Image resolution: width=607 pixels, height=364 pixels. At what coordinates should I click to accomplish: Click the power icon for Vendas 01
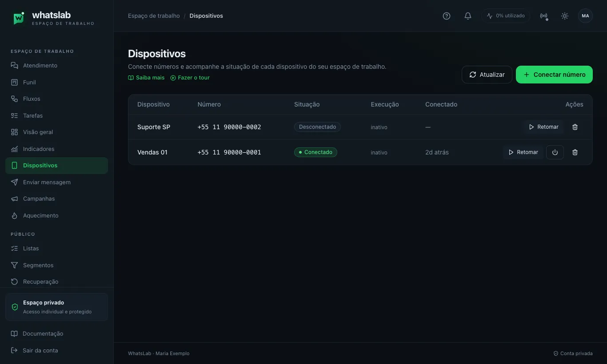pyautogui.click(x=555, y=152)
